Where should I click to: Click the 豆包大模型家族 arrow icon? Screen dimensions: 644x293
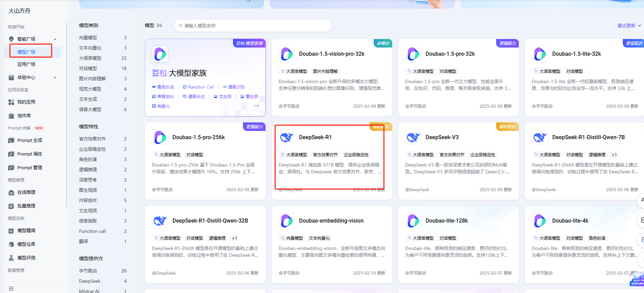(256, 106)
